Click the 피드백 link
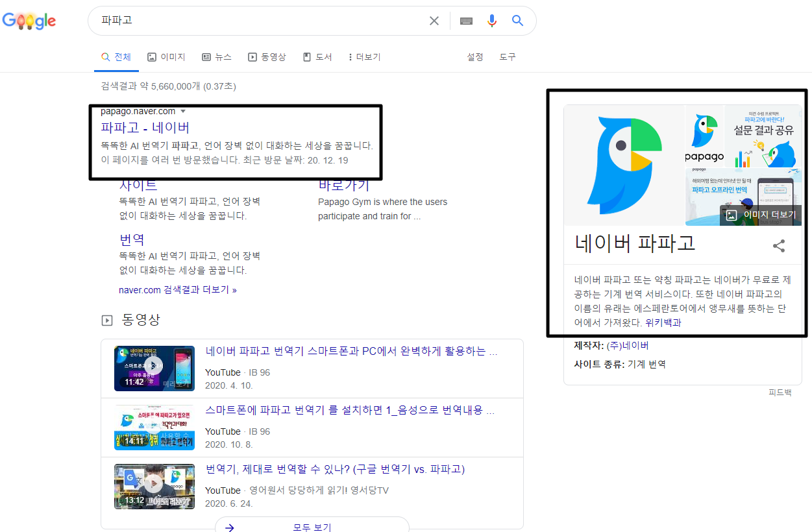812x532 pixels. (780, 393)
